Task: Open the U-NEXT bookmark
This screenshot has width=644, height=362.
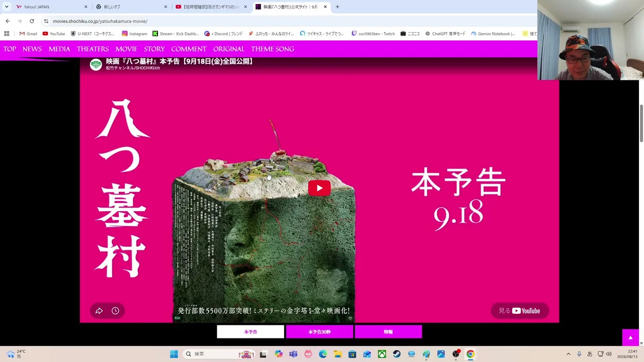Action: [93, 34]
